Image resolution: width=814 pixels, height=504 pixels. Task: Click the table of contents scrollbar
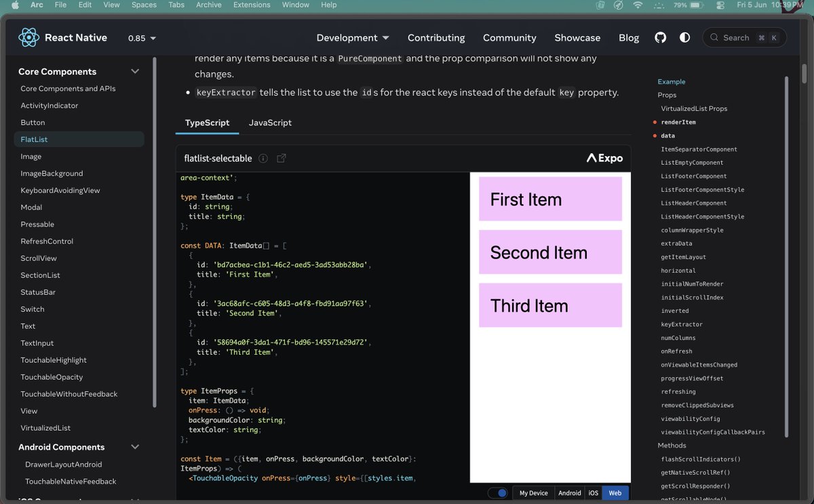pyautogui.click(x=787, y=256)
